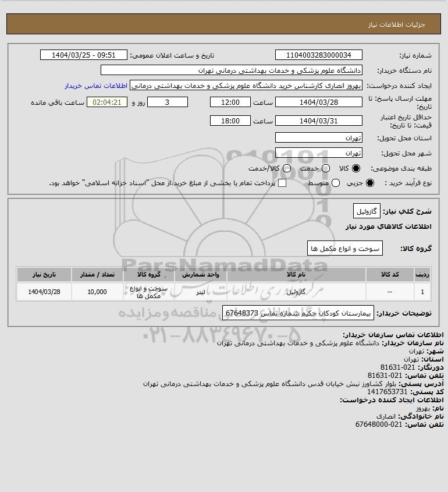Click the تاریخ نیاز column header
Viewport: 448px width, 492px height.
44,275
